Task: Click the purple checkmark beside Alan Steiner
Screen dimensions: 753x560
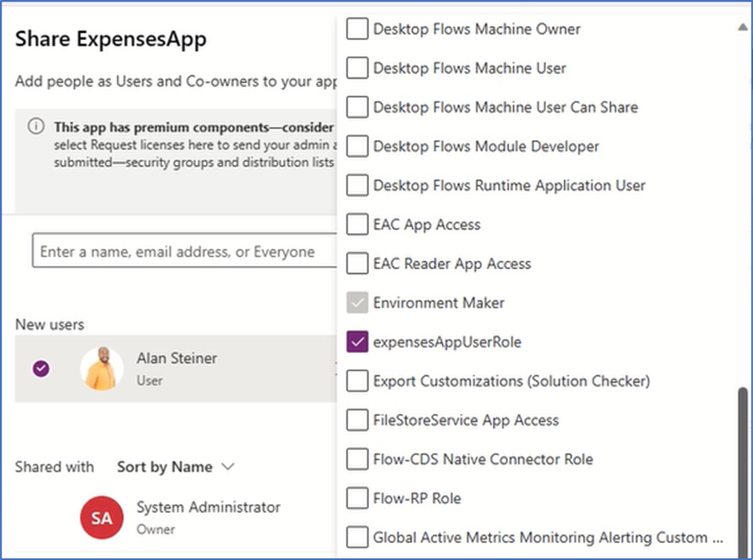Action: pos(40,368)
